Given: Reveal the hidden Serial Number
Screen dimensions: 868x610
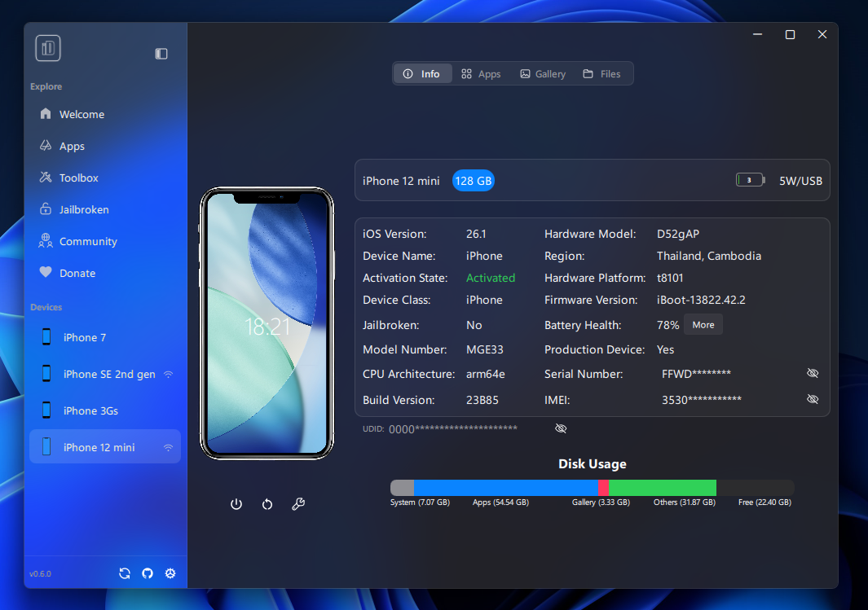Looking at the screenshot, I should click(813, 373).
